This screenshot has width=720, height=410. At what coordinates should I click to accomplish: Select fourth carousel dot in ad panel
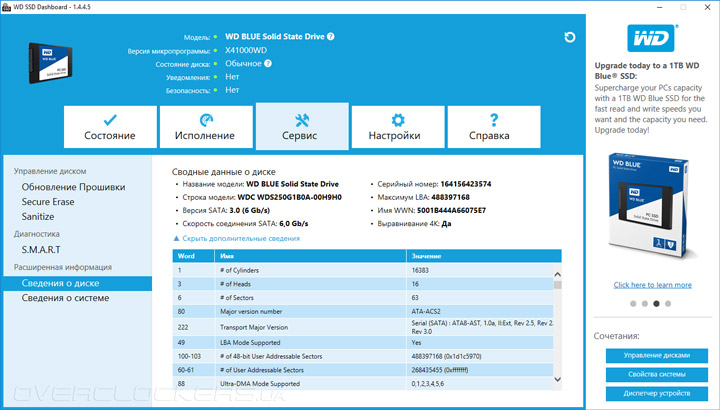[x=668, y=303]
